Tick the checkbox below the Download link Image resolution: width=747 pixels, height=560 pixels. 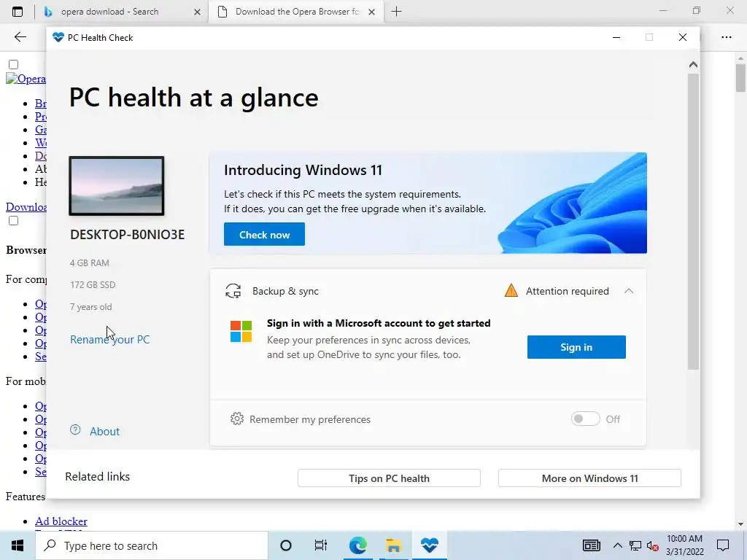point(13,220)
